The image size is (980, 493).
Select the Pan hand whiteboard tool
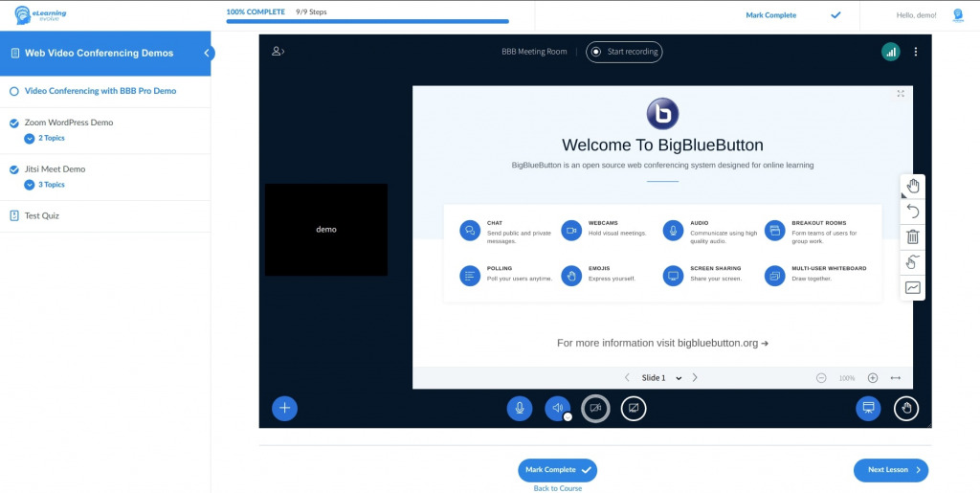tap(912, 187)
